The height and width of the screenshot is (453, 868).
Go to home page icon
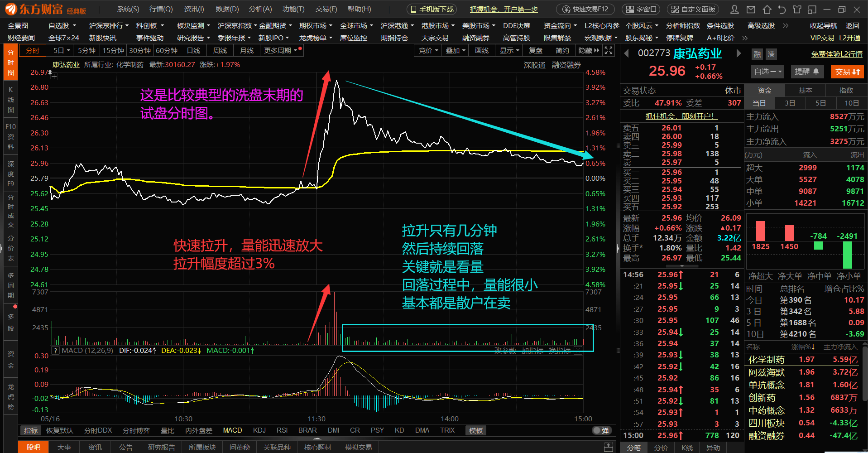(x=767, y=9)
